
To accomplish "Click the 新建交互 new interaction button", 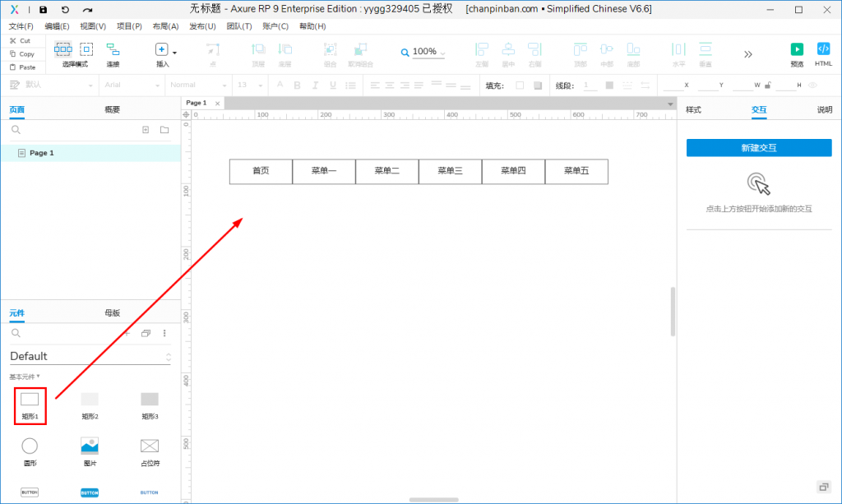I will point(758,148).
